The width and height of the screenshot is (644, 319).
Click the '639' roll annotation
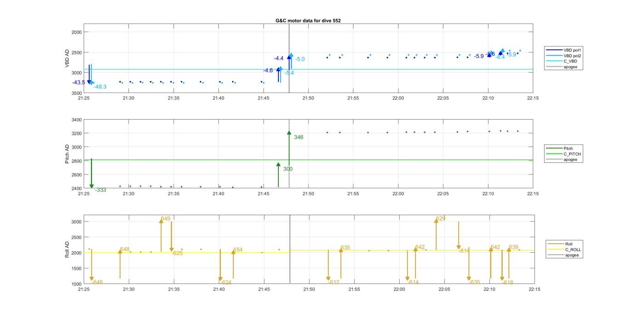pyautogui.click(x=514, y=247)
